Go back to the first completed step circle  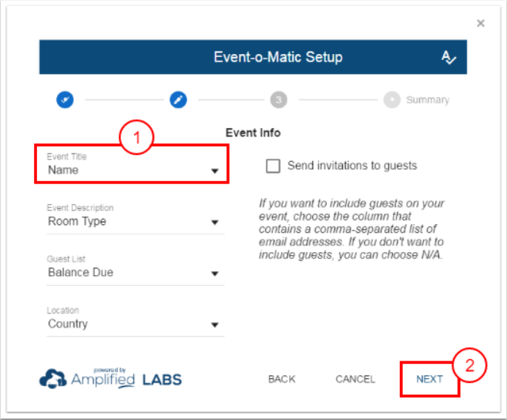click(65, 99)
